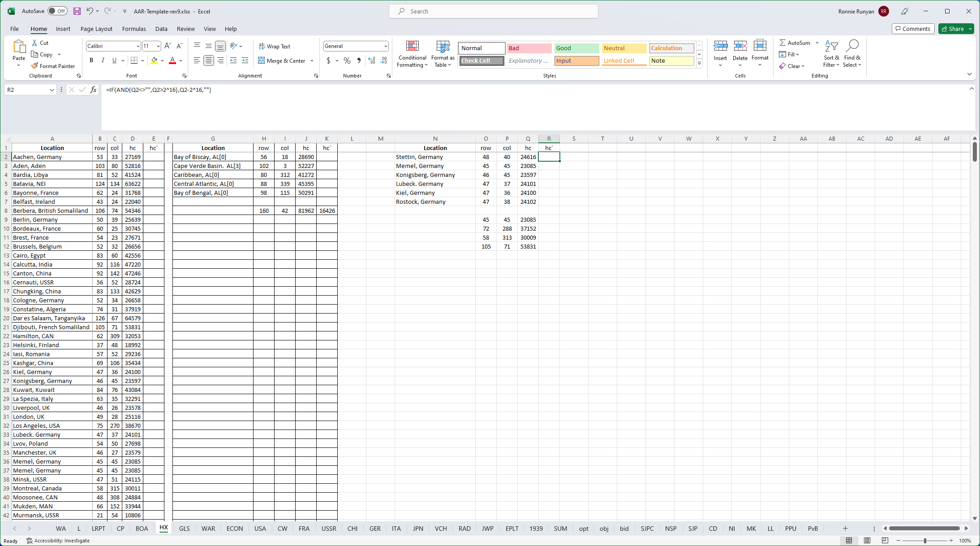Click the Format Painter icon
The height and width of the screenshot is (546, 980).
35,66
